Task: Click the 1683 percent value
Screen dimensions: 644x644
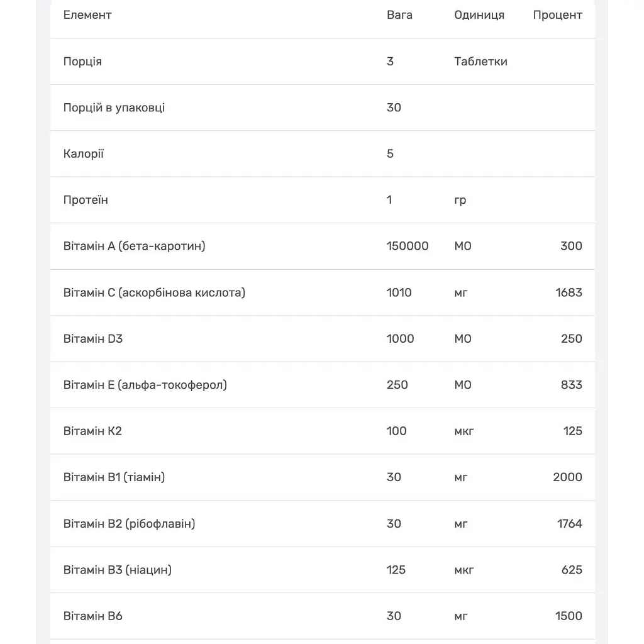Action: (569, 292)
